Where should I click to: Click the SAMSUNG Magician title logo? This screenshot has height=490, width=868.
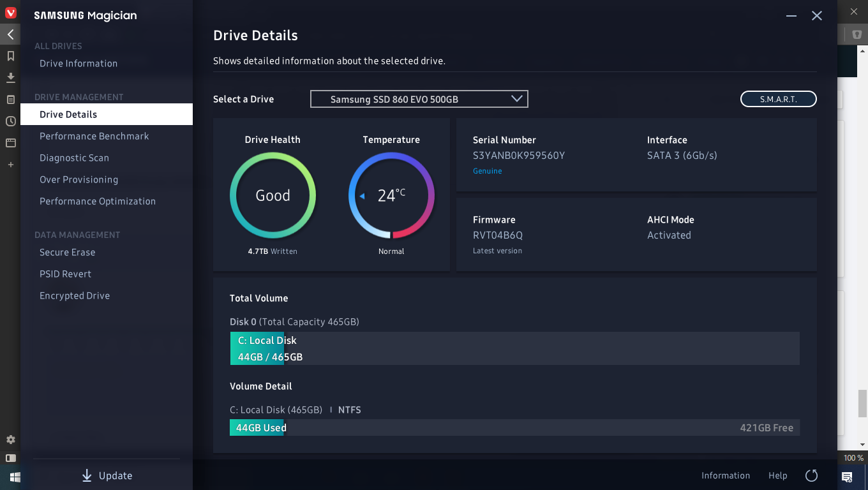pos(86,15)
